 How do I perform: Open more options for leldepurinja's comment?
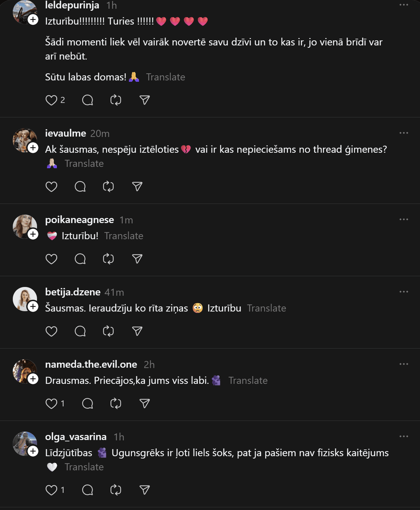coord(404,5)
